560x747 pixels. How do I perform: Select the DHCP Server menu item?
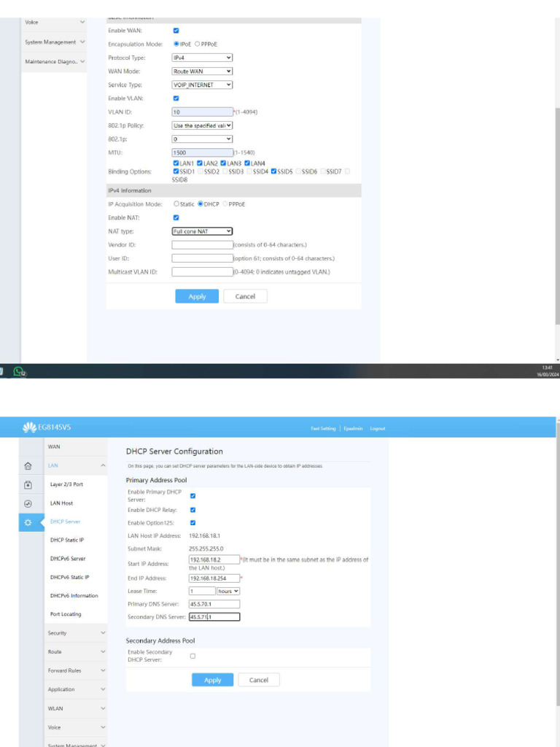click(65, 522)
